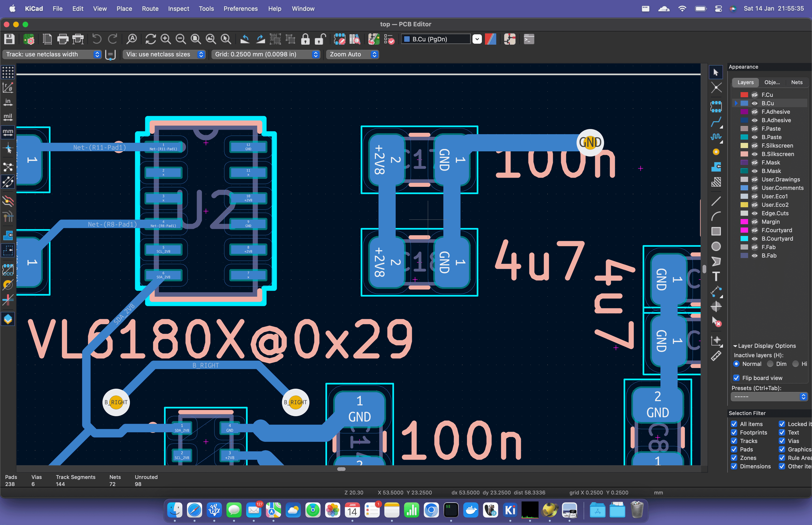Open the Preferences menu
The width and height of the screenshot is (812, 525).
pyautogui.click(x=241, y=8)
